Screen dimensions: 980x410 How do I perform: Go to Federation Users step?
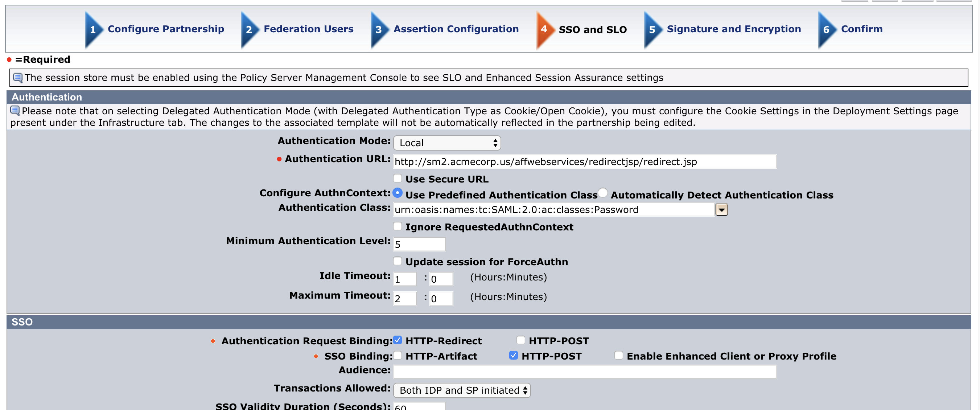click(x=308, y=29)
